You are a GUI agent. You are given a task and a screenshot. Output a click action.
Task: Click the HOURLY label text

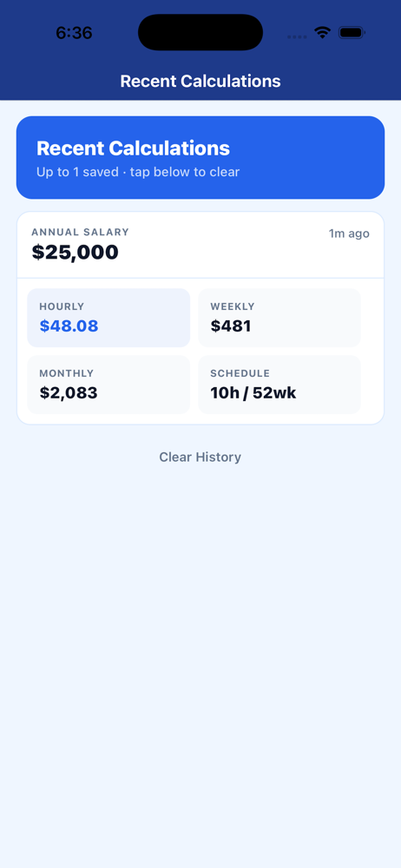(62, 306)
